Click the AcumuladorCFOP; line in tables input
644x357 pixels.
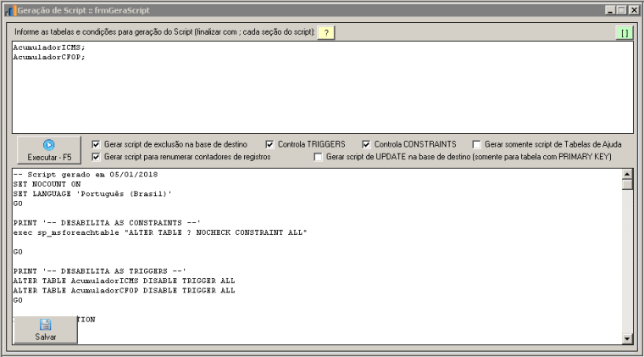click(x=49, y=57)
